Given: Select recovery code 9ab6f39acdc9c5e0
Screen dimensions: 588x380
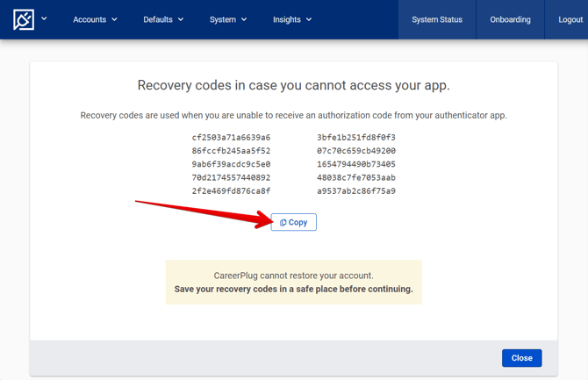Looking at the screenshot, I should 231,164.
